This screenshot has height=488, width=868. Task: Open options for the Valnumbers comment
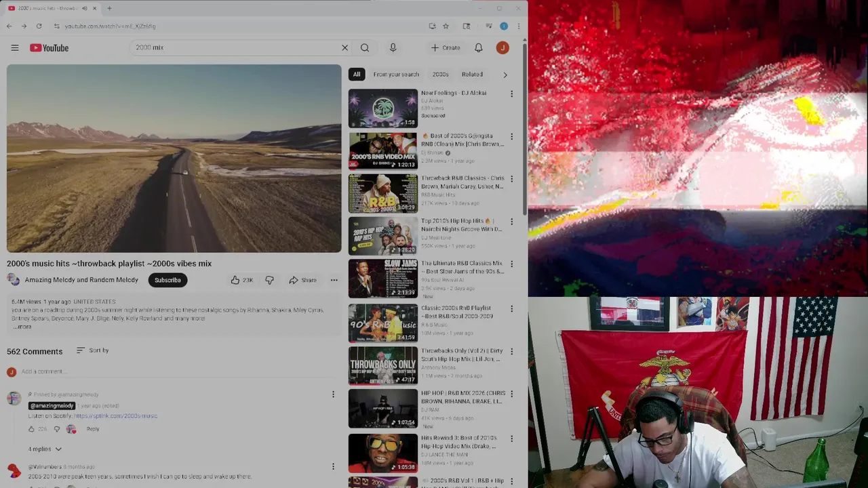[x=333, y=466]
